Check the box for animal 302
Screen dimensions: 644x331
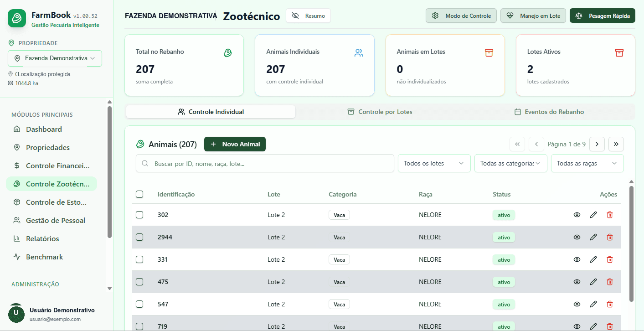pyautogui.click(x=139, y=215)
